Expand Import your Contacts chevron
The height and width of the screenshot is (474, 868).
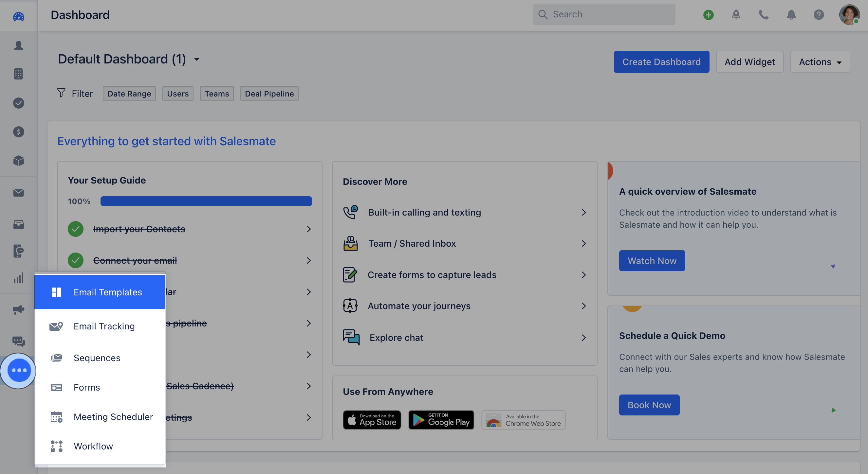[308, 229]
